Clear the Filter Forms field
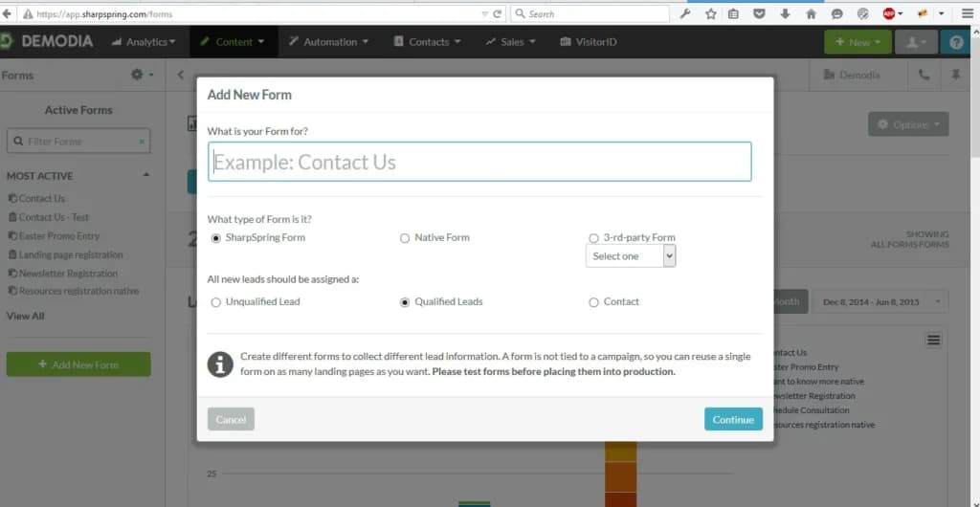 coord(142,142)
